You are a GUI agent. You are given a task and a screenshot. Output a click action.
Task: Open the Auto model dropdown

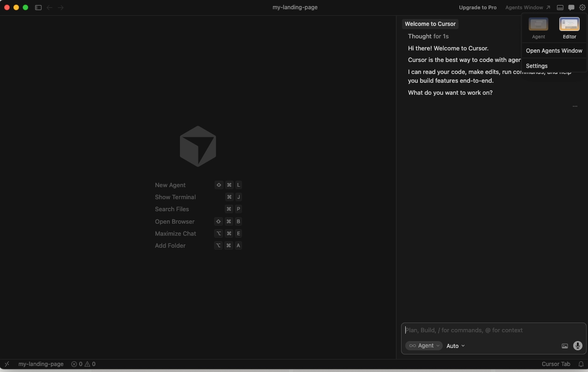point(456,346)
